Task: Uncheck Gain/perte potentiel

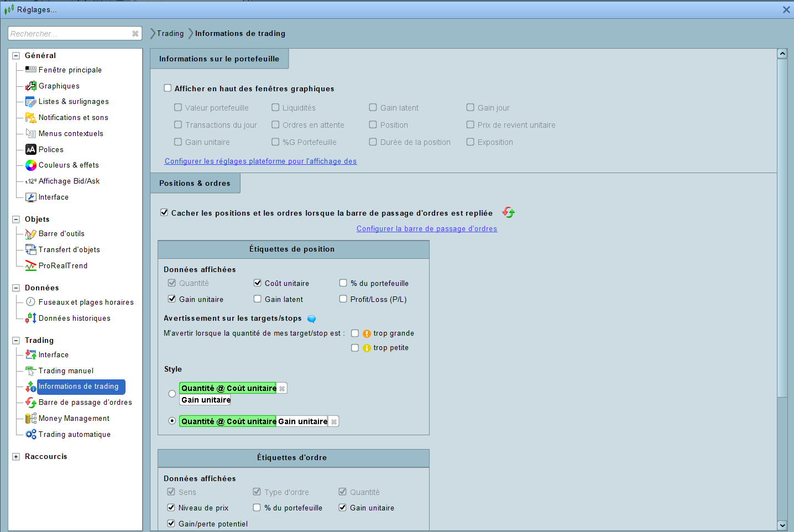Action: [x=171, y=523]
